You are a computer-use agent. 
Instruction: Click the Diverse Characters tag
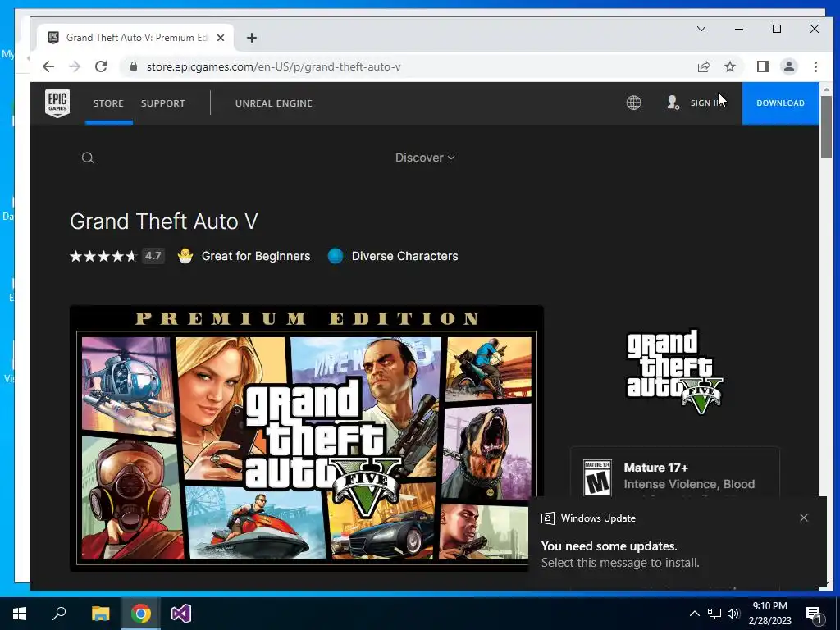(404, 256)
